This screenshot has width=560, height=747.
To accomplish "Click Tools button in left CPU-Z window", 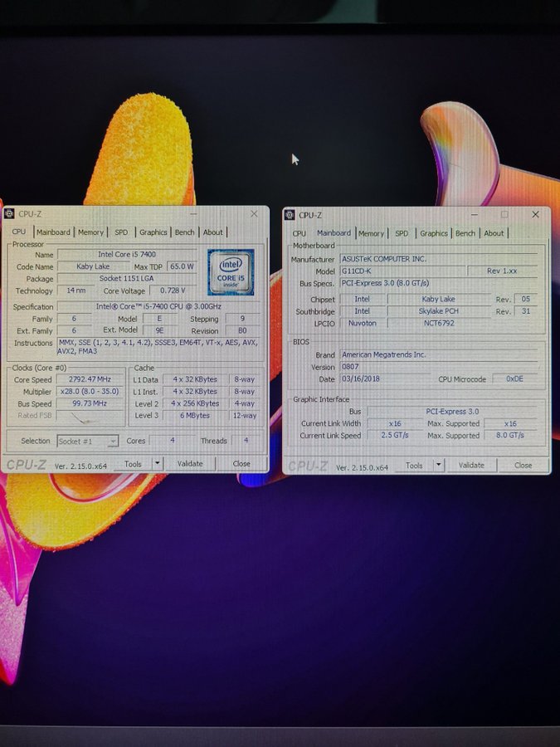I will (x=133, y=463).
